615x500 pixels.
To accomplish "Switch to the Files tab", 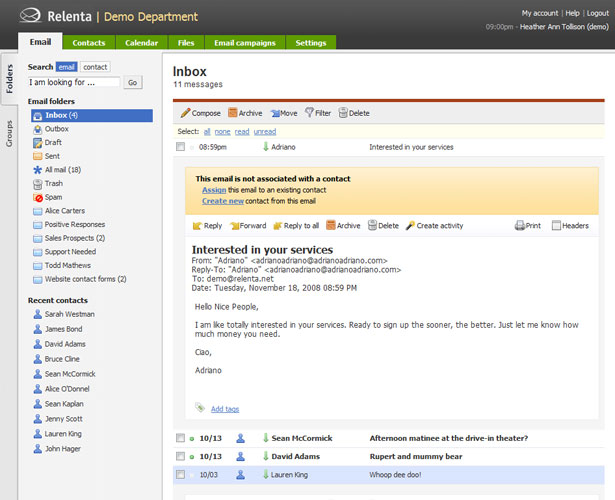I will click(186, 43).
